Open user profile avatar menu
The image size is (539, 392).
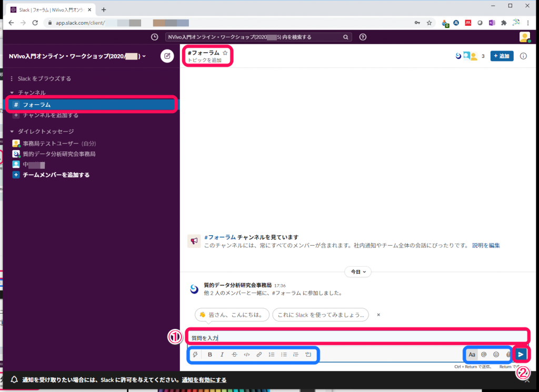(x=525, y=37)
